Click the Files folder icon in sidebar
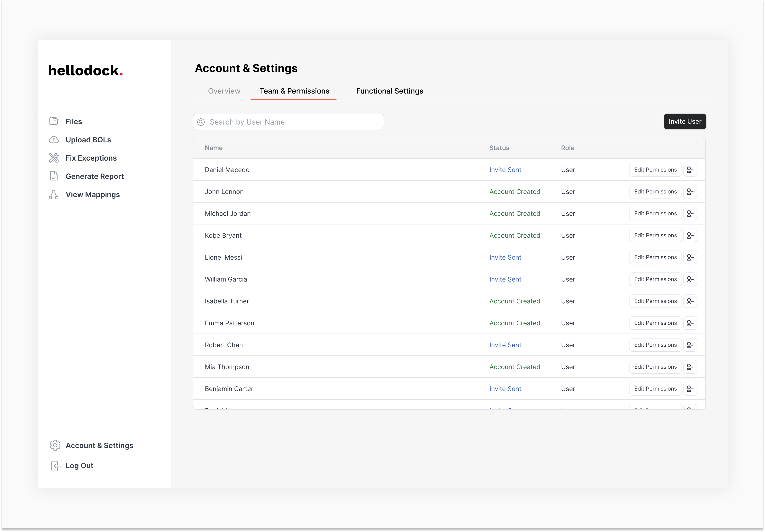The width and height of the screenshot is (765, 532). 54,121
